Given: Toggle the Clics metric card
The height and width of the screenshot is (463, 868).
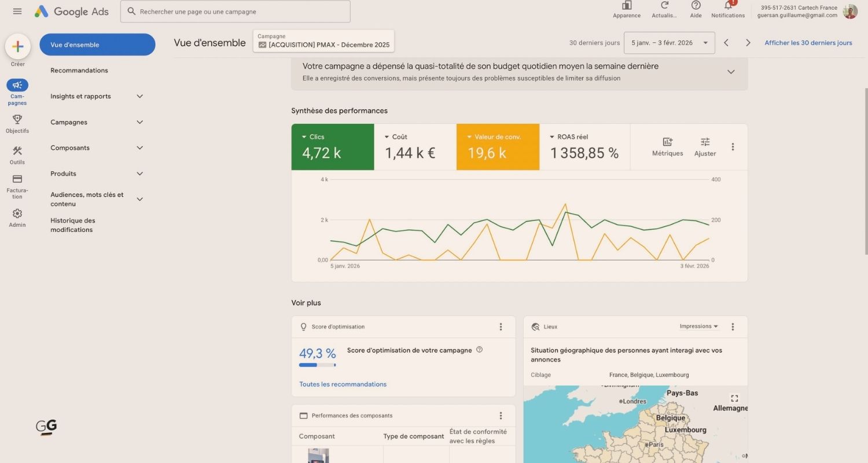Looking at the screenshot, I should [333, 146].
